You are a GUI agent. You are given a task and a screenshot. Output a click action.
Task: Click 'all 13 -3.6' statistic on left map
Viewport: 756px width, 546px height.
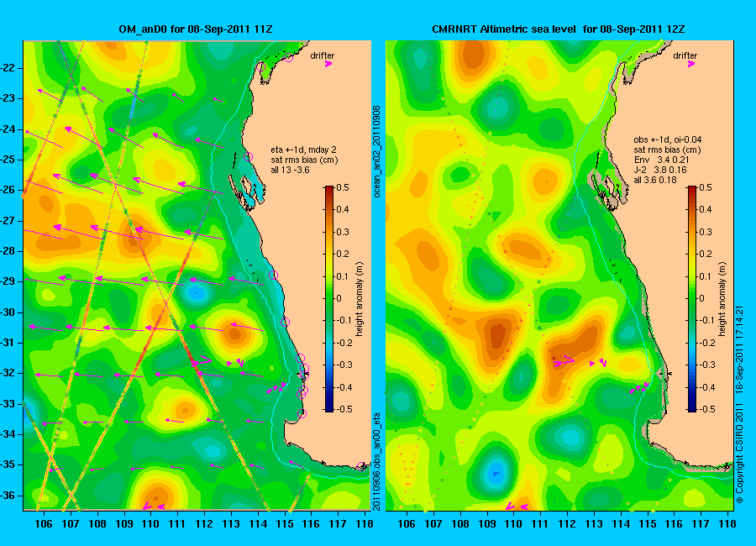tap(290, 170)
